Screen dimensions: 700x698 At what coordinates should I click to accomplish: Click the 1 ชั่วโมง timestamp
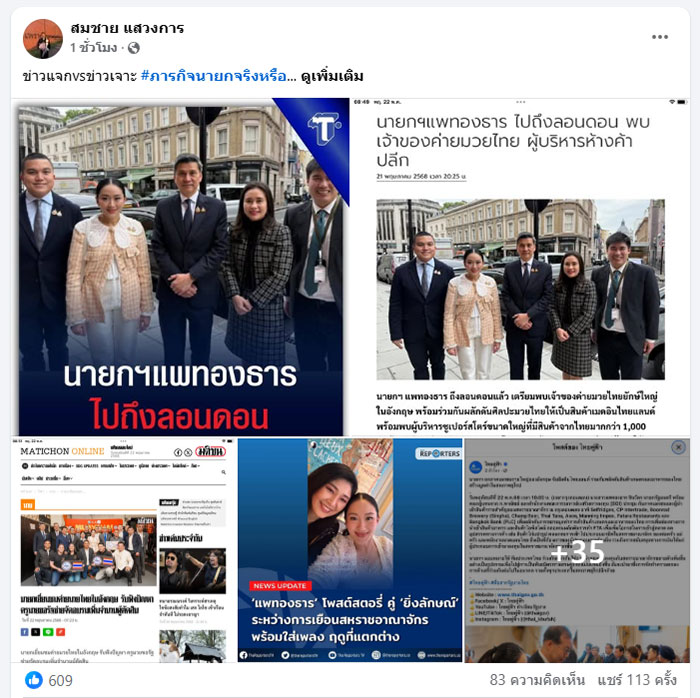point(93,48)
